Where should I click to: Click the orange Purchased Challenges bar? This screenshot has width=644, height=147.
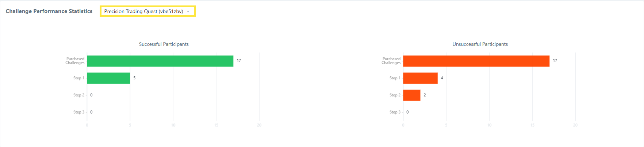(476, 61)
